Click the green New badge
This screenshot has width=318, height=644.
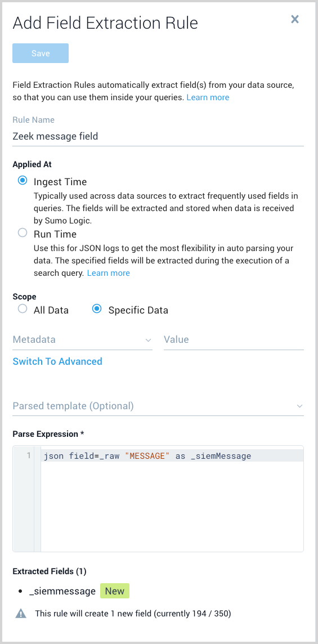[115, 591]
